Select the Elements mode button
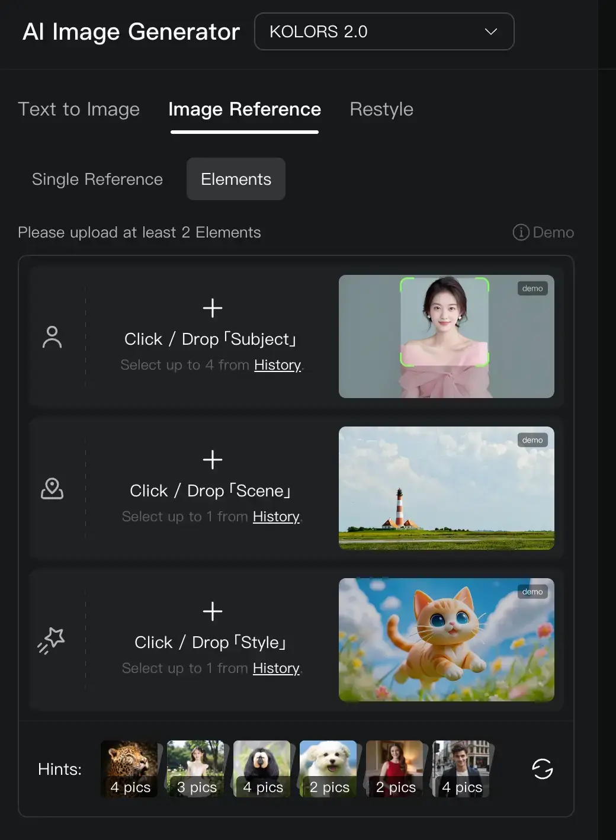Screen dimensions: 616x840 [x=236, y=179]
